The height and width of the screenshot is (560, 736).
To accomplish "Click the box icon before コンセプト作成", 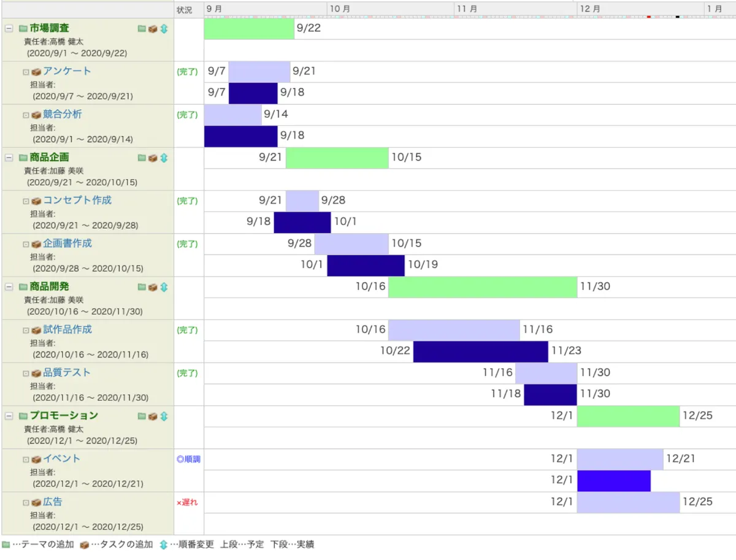I will [36, 201].
